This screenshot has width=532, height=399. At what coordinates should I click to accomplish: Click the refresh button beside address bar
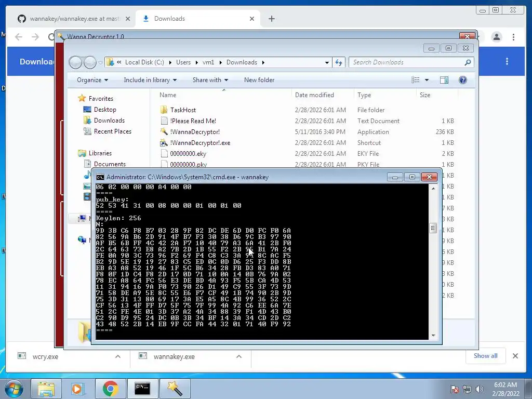[x=339, y=62]
